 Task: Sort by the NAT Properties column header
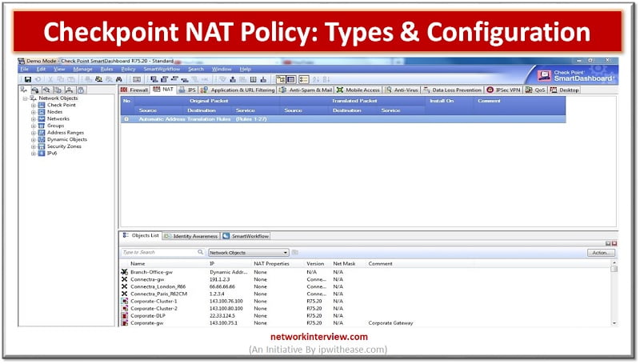[271, 264]
